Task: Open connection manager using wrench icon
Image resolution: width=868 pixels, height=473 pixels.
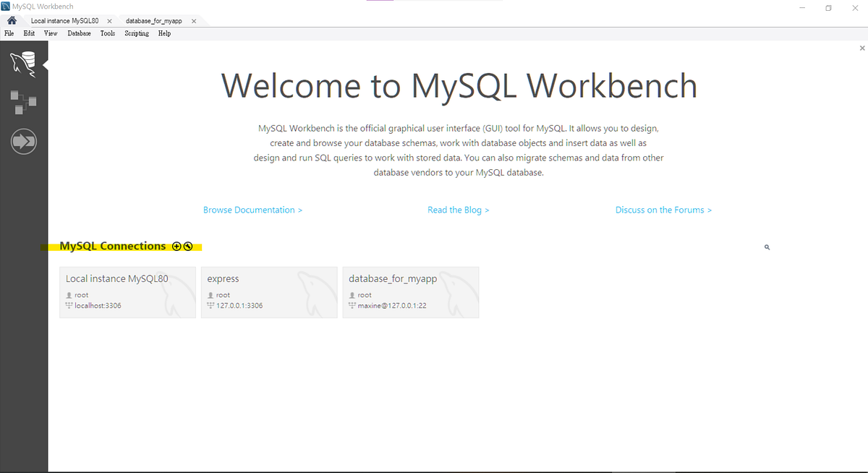Action: [x=188, y=247]
